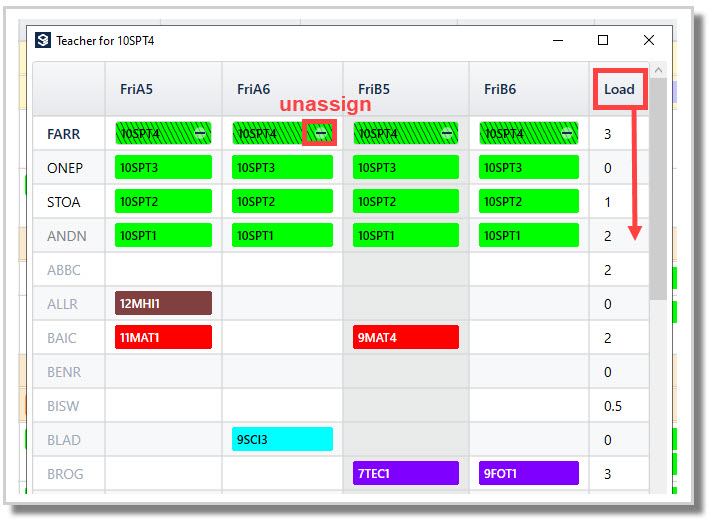Click the 9FOT1 block in FriB6
Image resolution: width=709 pixels, height=519 pixels.
pyautogui.click(x=529, y=473)
